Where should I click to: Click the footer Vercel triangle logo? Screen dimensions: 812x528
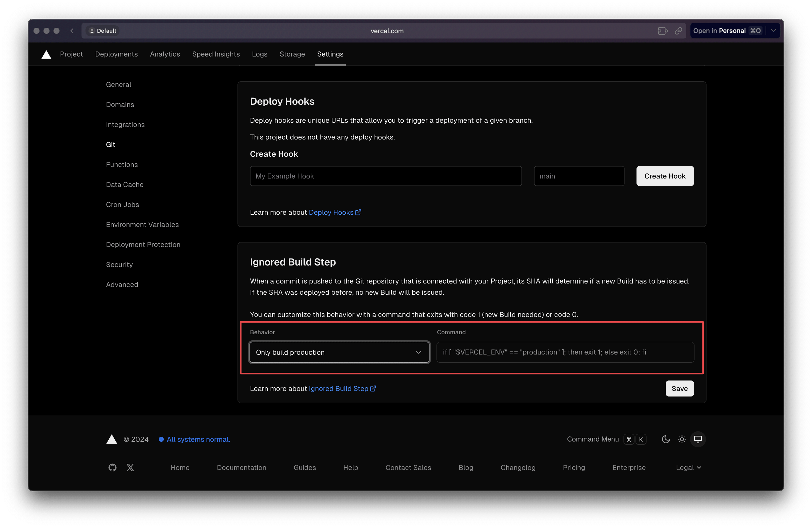pos(111,439)
